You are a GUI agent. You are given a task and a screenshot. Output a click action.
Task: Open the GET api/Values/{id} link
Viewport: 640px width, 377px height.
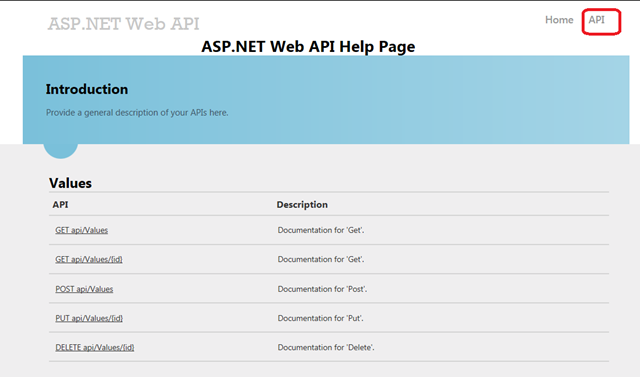click(x=89, y=259)
